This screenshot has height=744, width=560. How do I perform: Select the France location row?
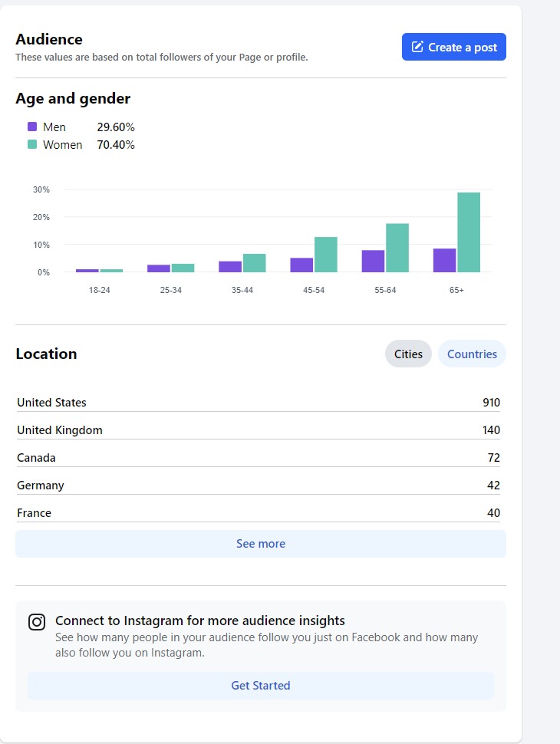point(259,513)
